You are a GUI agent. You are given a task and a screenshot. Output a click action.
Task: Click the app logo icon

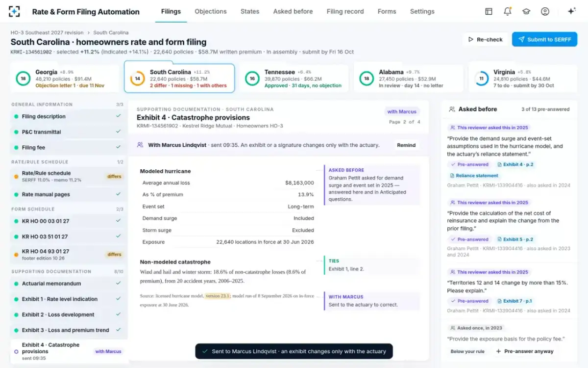pos(15,11)
